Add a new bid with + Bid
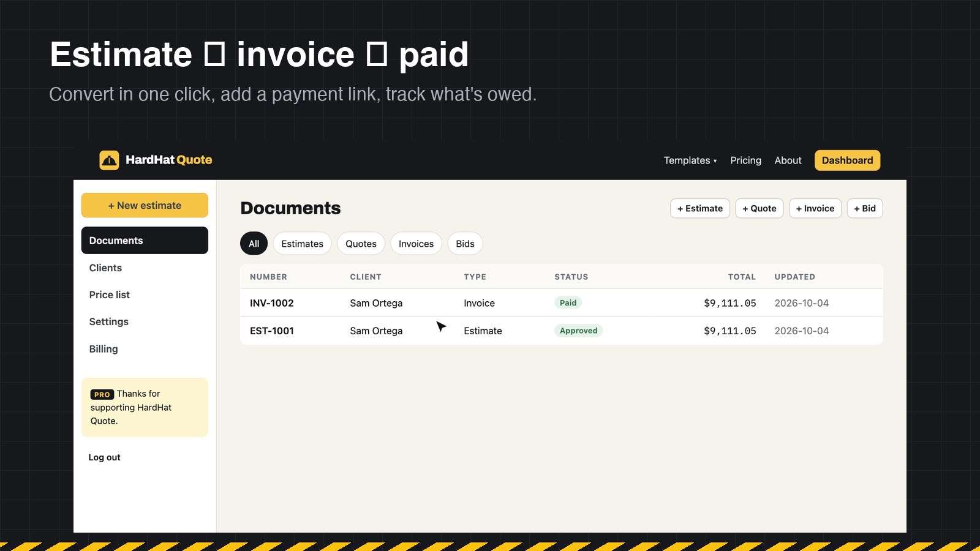The height and width of the screenshot is (551, 980). 865,208
